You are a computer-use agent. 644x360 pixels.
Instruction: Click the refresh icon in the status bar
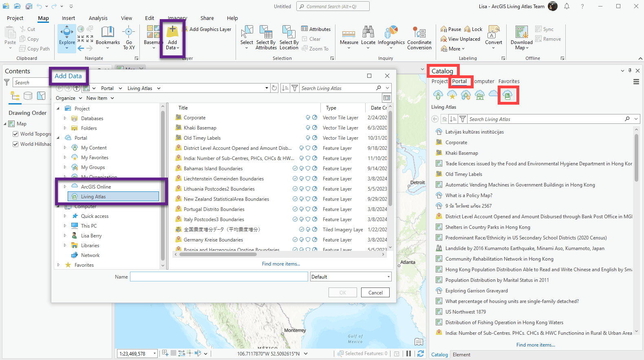tap(421, 353)
